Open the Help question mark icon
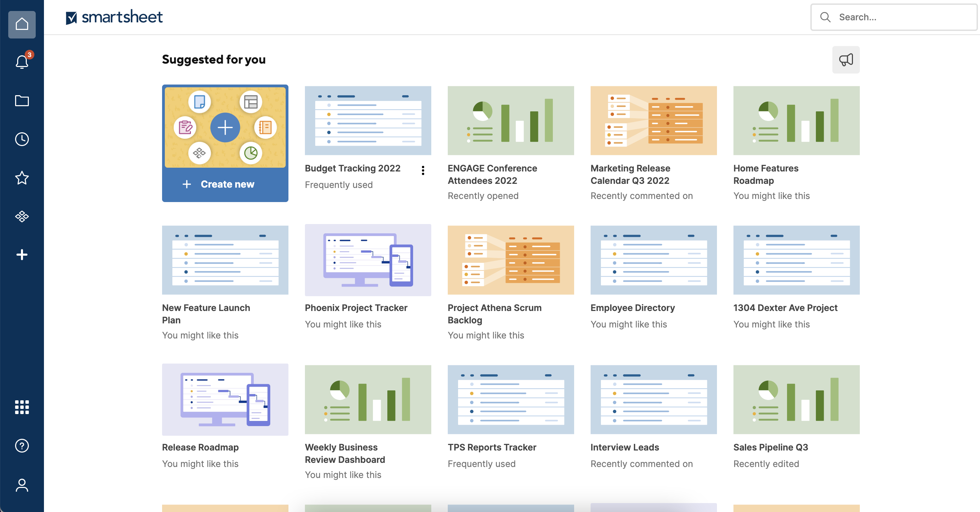Image resolution: width=980 pixels, height=512 pixels. coord(22,445)
